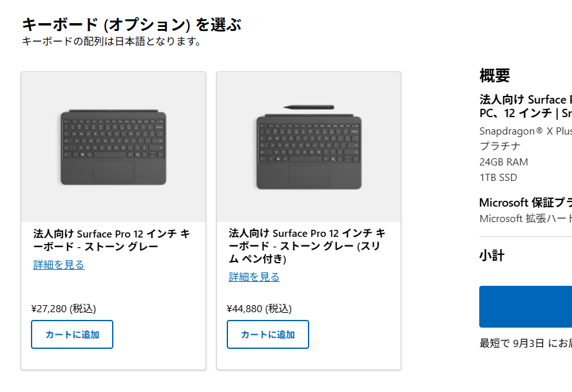Image resolution: width=572 pixels, height=392 pixels.
Task: Add the ¥44,880 keyboard to cart
Action: click(268, 334)
